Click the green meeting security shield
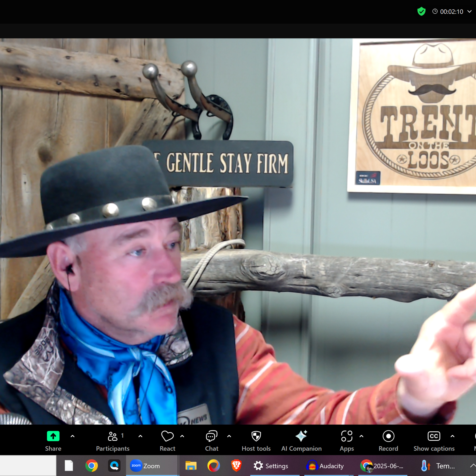The image size is (476, 476). 422,11
